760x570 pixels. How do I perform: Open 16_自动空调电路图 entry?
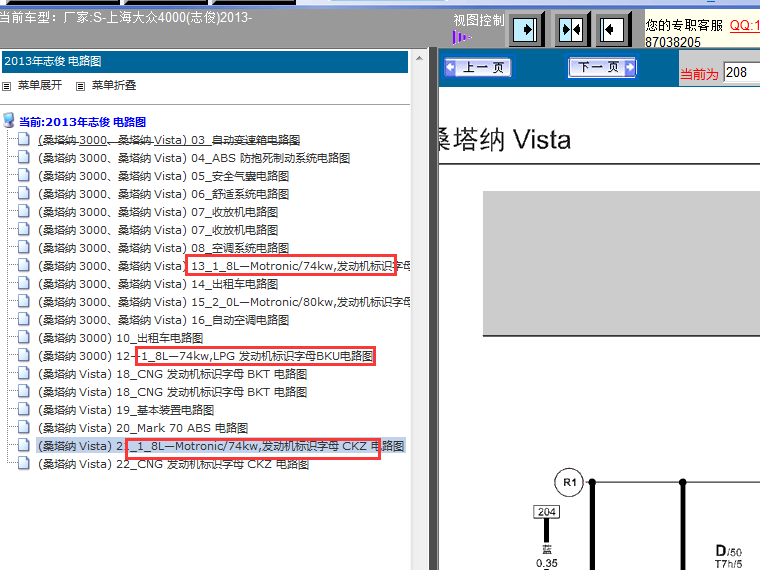(x=163, y=320)
